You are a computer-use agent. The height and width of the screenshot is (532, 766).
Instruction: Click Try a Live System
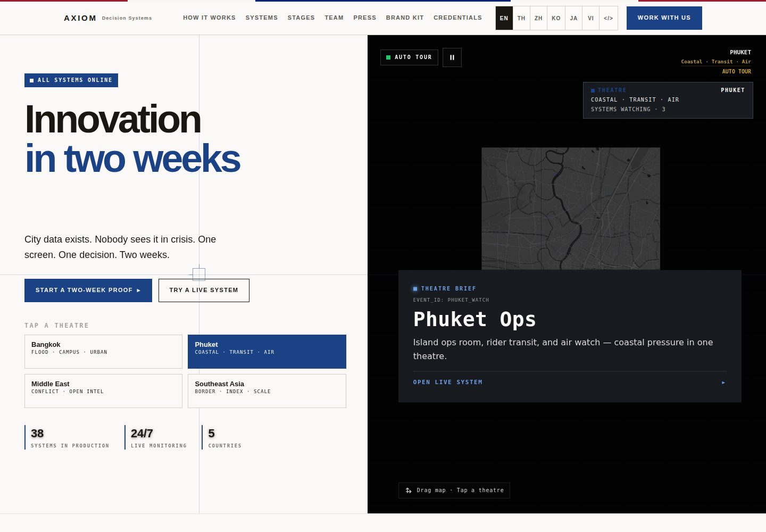(204, 290)
